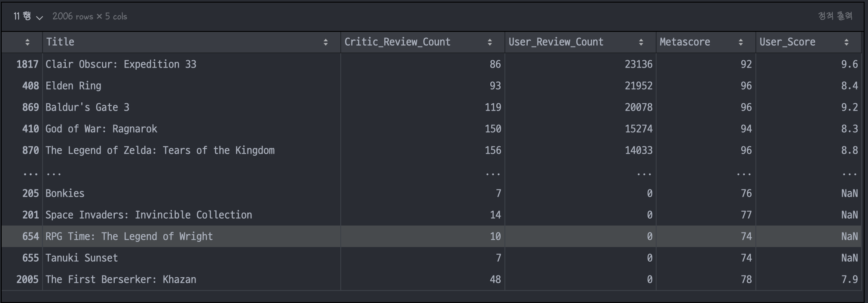Click row index 655
Viewport: 868px width, 303px height.
(x=30, y=258)
